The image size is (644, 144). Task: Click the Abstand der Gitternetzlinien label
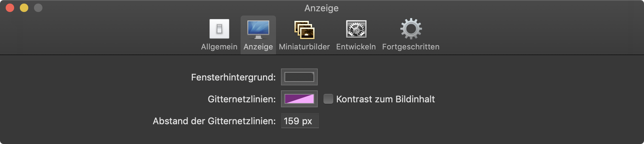[x=214, y=121]
